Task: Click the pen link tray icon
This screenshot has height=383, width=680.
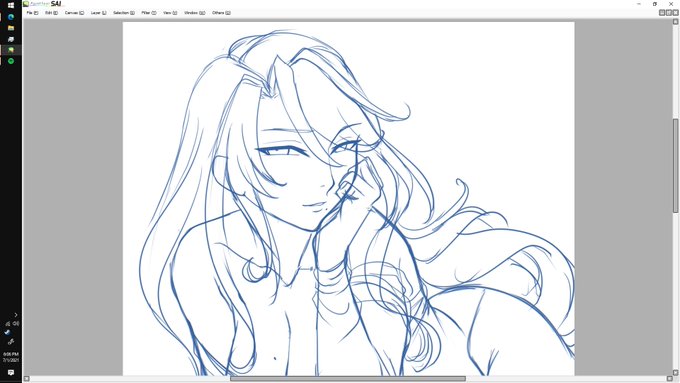Action: tap(11, 342)
